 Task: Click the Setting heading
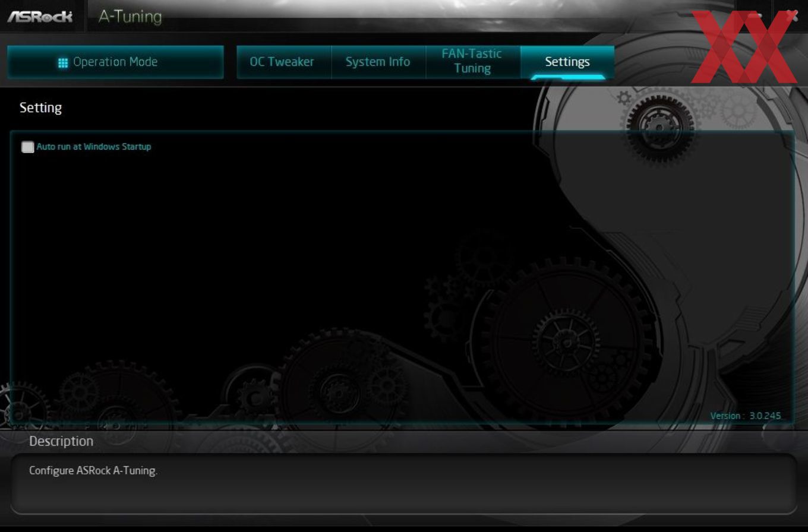[40, 107]
